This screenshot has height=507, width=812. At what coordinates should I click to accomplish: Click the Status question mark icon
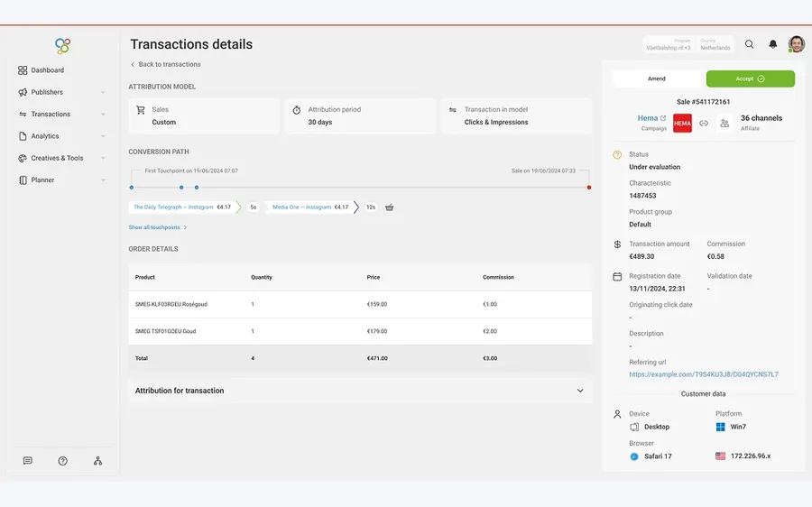point(617,155)
